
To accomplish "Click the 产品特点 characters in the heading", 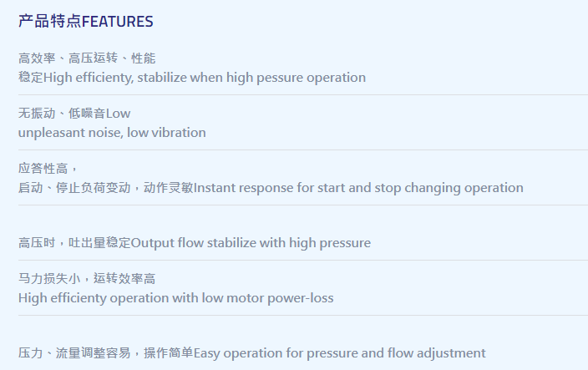I will pos(50,22).
